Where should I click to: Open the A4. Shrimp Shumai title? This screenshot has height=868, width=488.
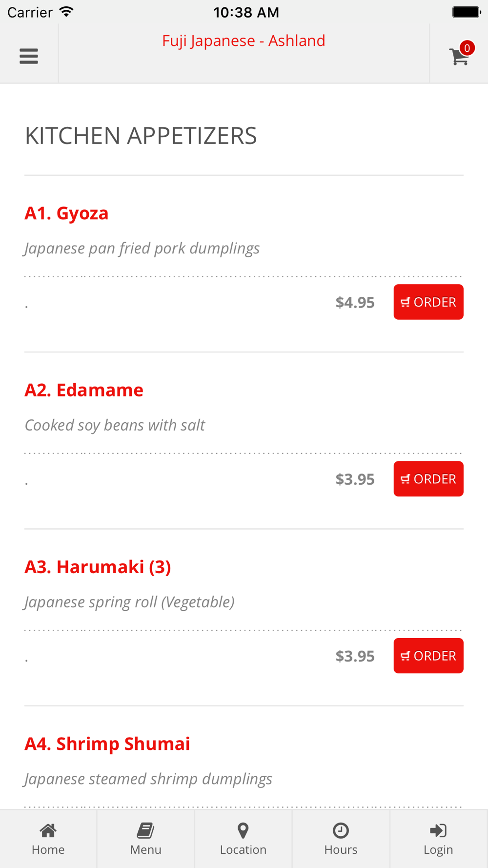(107, 744)
